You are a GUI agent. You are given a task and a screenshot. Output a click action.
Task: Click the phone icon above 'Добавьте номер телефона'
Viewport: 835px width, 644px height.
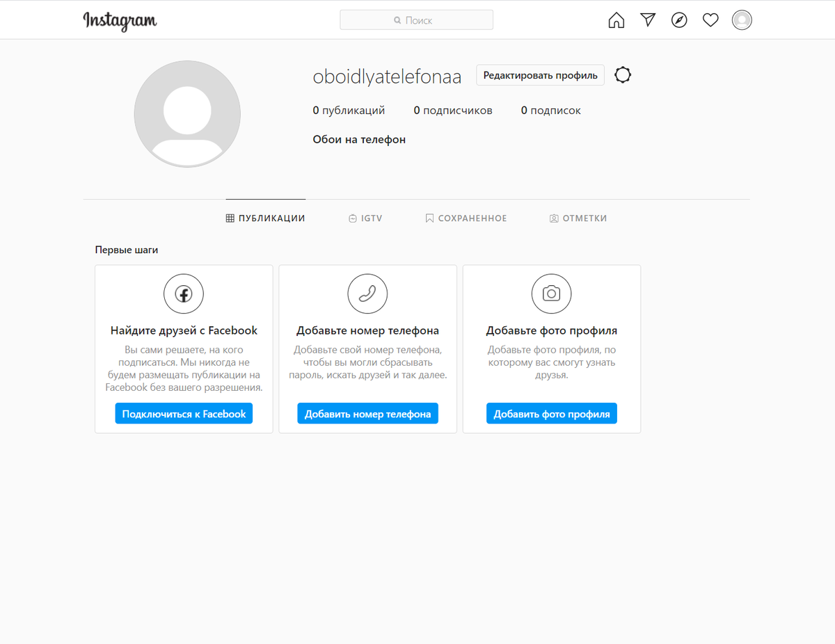[367, 293]
